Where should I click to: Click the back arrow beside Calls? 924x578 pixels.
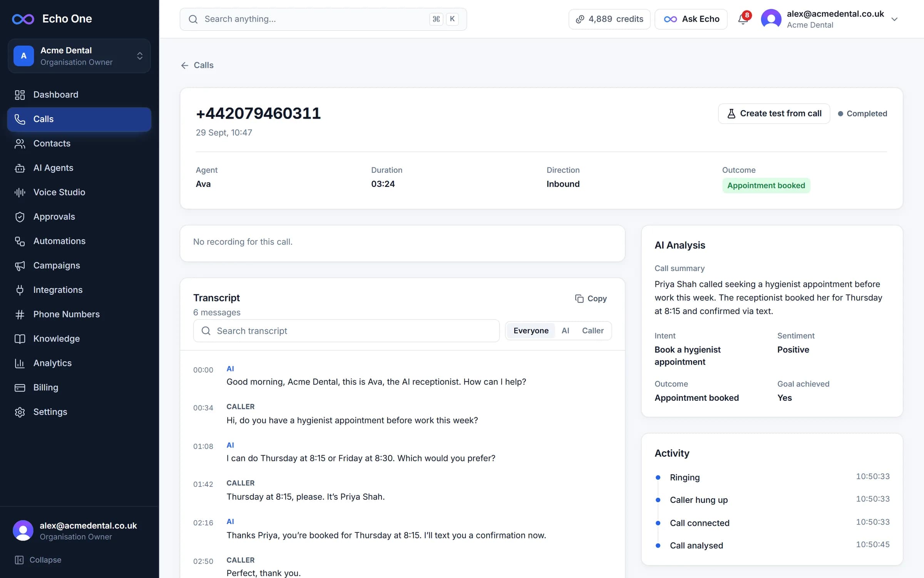pos(185,66)
